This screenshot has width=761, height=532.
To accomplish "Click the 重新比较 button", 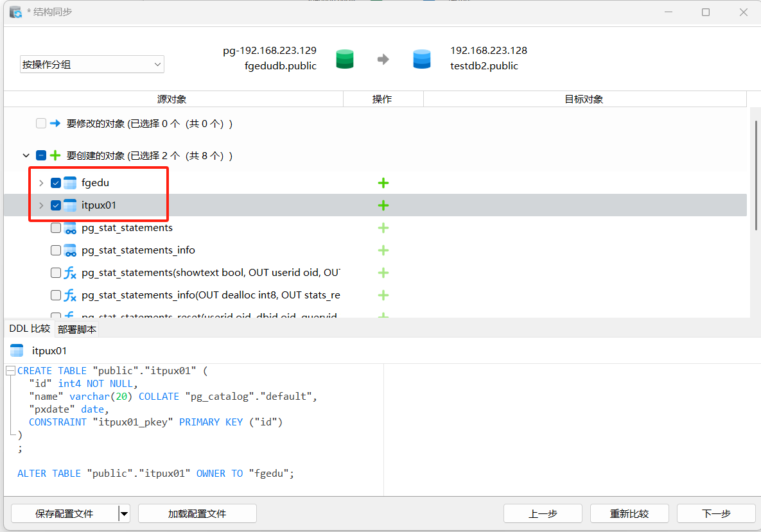I will [629, 513].
